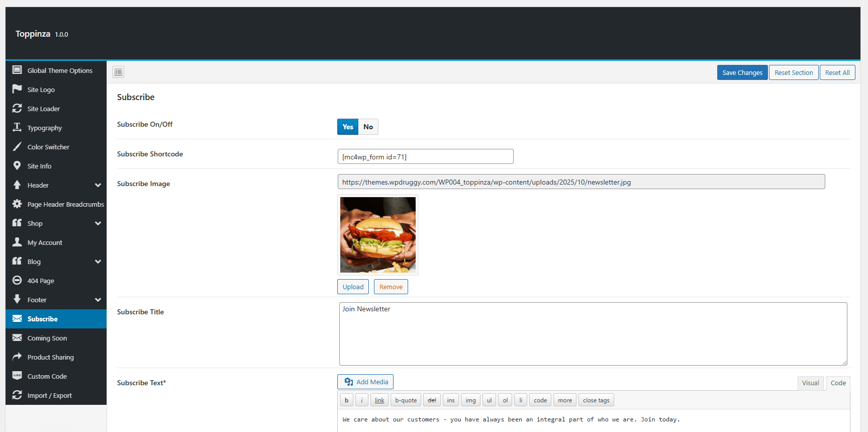Click the Site Loader refresh icon
The height and width of the screenshot is (432, 868).
17,108
